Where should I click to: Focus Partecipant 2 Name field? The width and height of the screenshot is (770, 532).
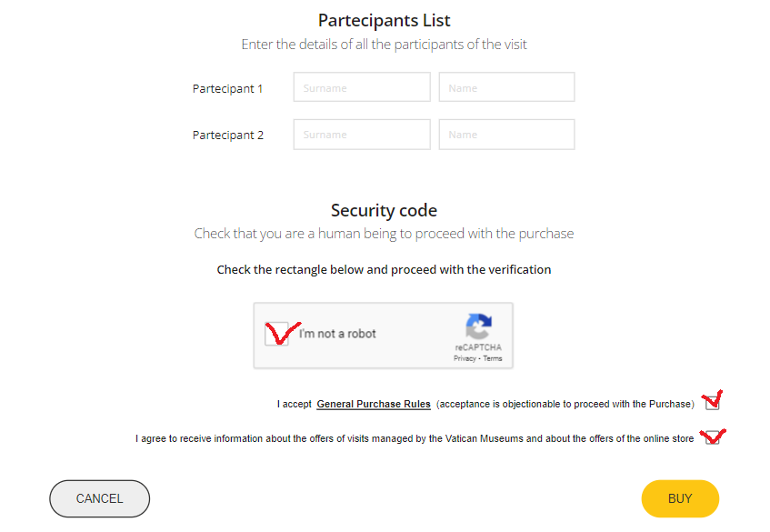pyautogui.click(x=506, y=134)
